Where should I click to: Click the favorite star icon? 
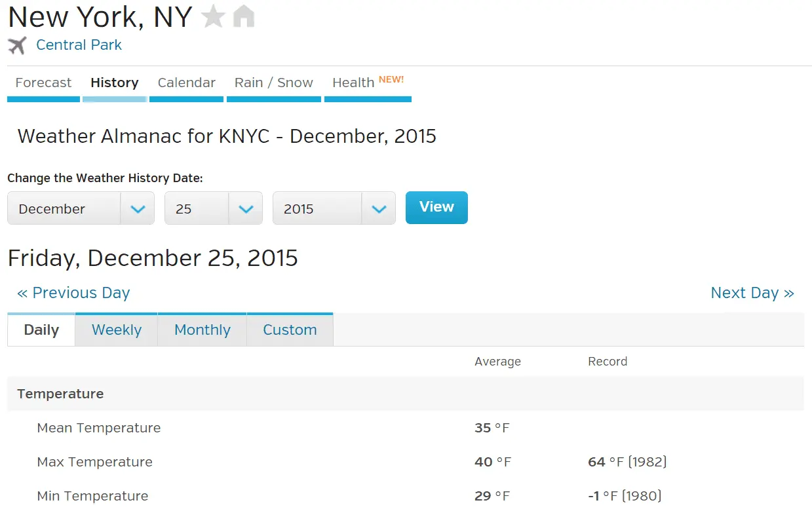213,16
